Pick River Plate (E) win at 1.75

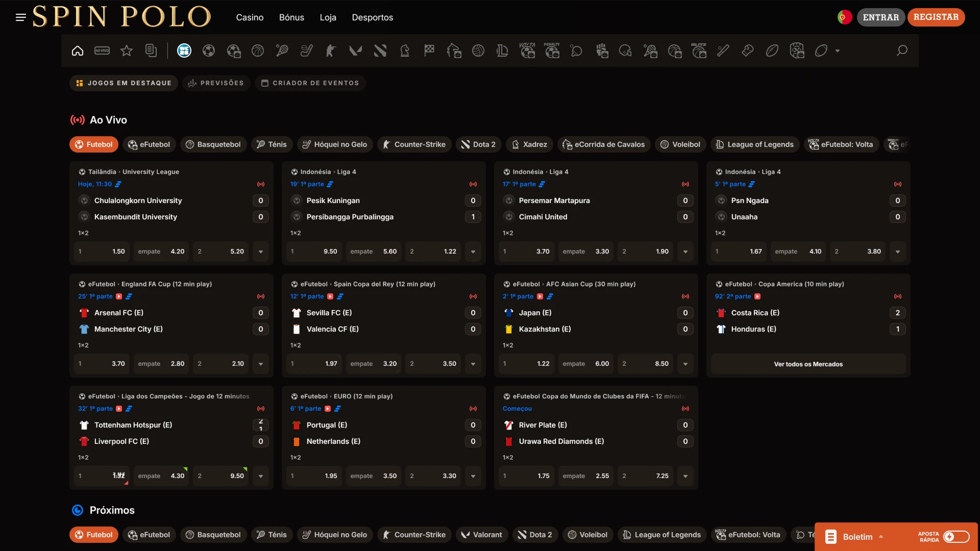(526, 476)
